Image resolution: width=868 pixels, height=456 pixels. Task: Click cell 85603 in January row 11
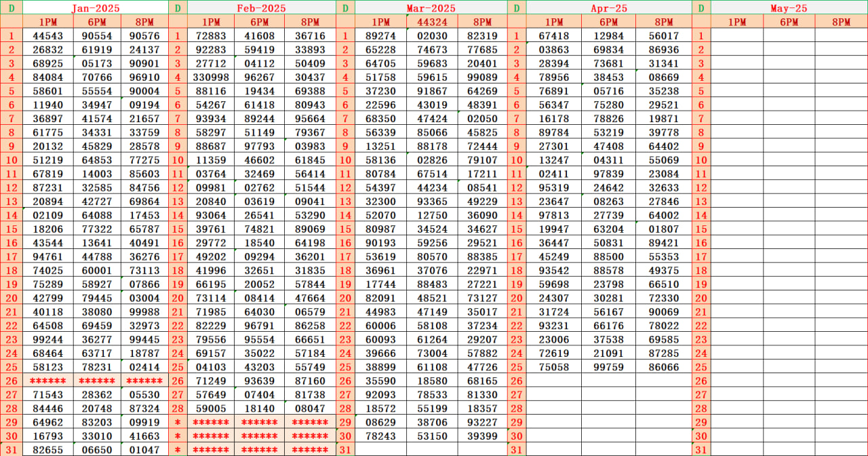[144, 174]
